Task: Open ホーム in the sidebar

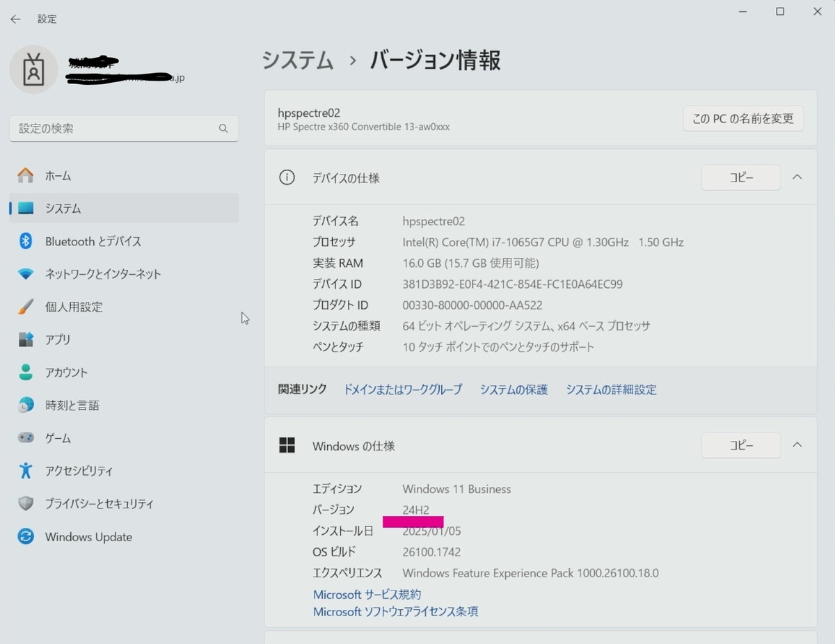Action: 124,176
